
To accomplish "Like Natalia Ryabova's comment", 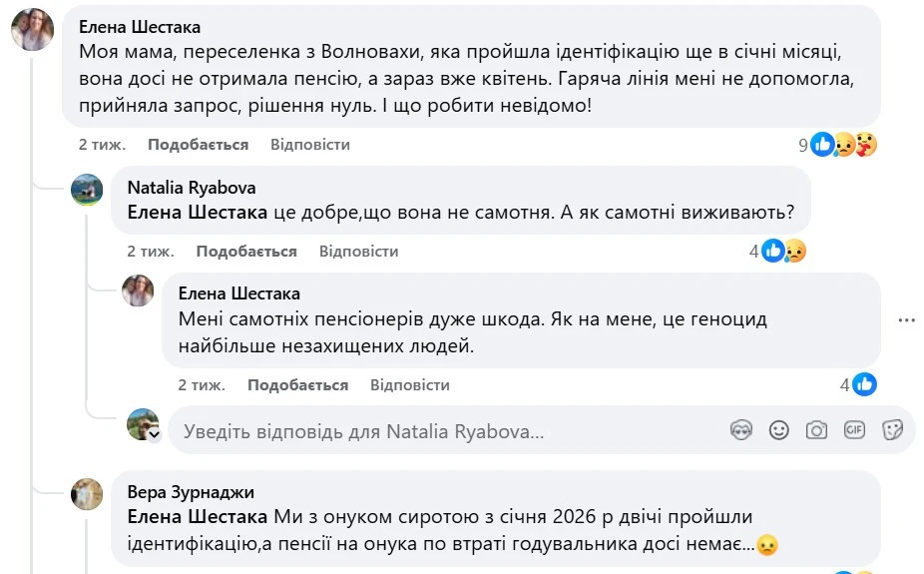I will (x=246, y=252).
